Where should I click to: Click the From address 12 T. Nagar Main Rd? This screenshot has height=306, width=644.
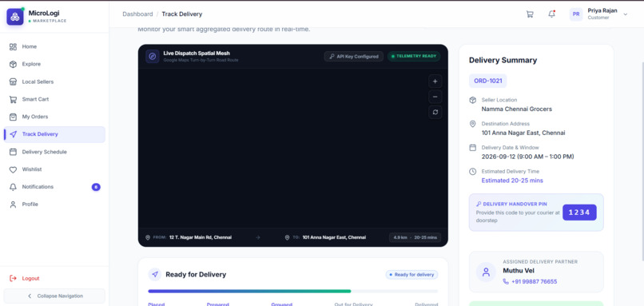(201, 237)
